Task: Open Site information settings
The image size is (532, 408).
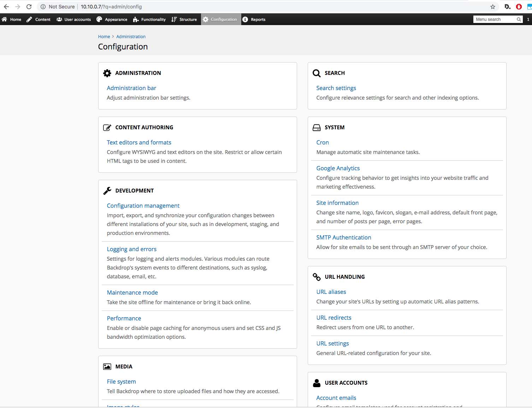Action: 337,203
